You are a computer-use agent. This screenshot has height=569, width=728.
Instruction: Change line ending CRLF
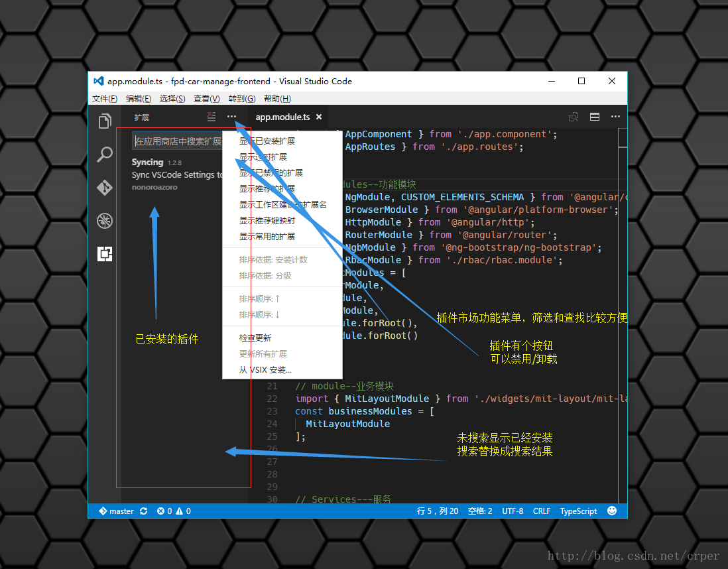(x=542, y=511)
